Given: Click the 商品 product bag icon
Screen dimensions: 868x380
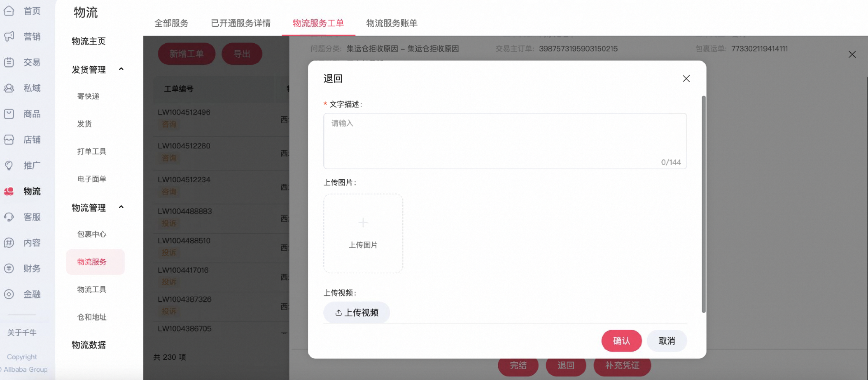Looking at the screenshot, I should (9, 114).
